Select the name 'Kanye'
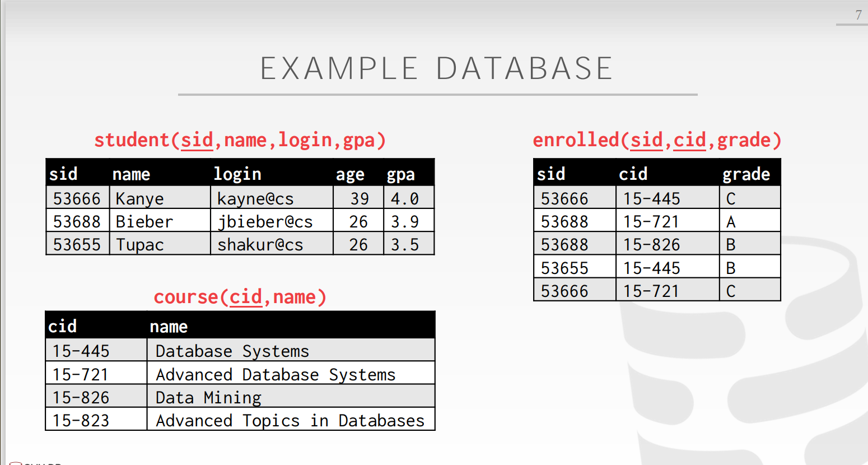 click(139, 199)
